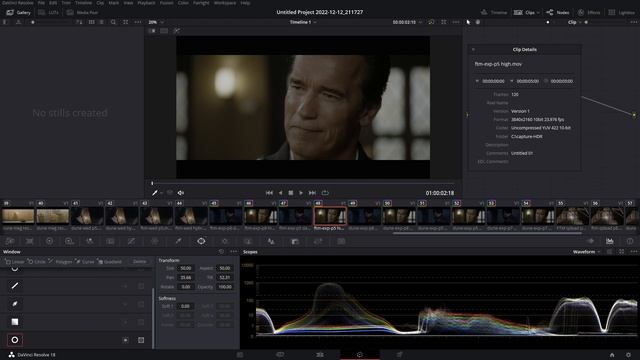
Task: Open the LUTs panel
Action: point(48,13)
